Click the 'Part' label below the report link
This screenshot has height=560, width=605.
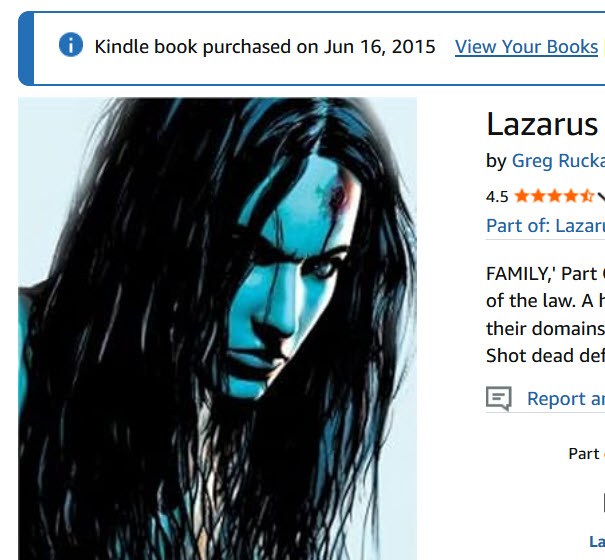click(584, 453)
